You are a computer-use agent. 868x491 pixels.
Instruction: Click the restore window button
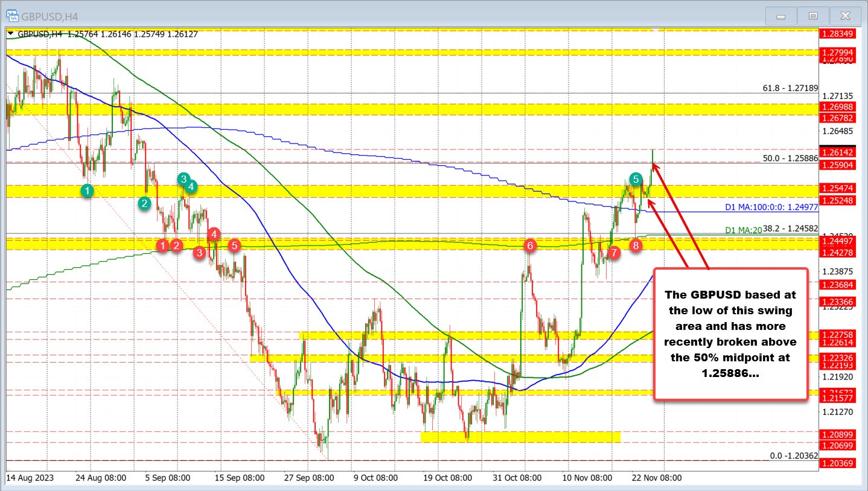812,16
